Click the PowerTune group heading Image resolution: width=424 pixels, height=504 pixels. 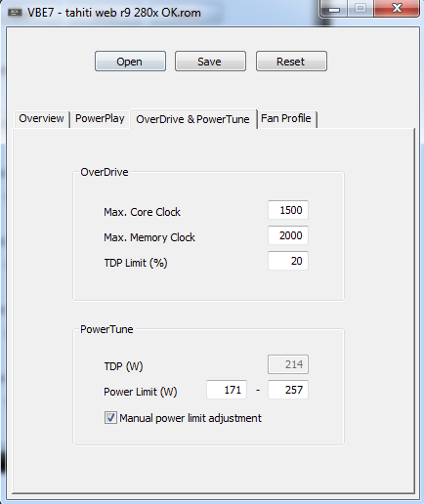106,329
